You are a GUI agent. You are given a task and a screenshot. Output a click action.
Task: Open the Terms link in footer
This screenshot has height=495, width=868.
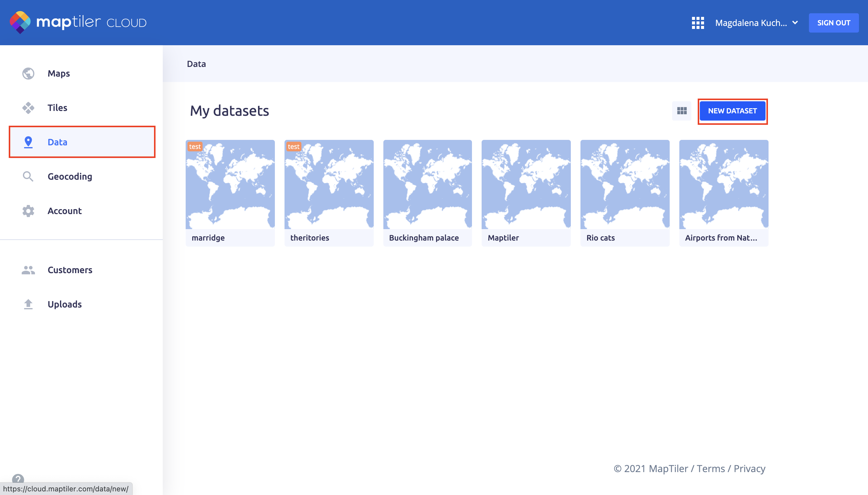(x=710, y=468)
